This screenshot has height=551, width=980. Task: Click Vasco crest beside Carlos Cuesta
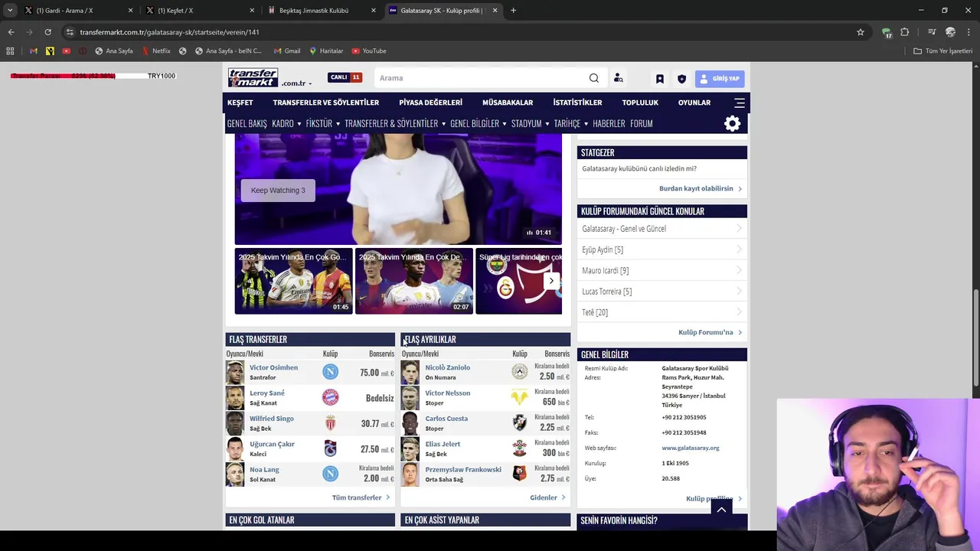(x=520, y=423)
